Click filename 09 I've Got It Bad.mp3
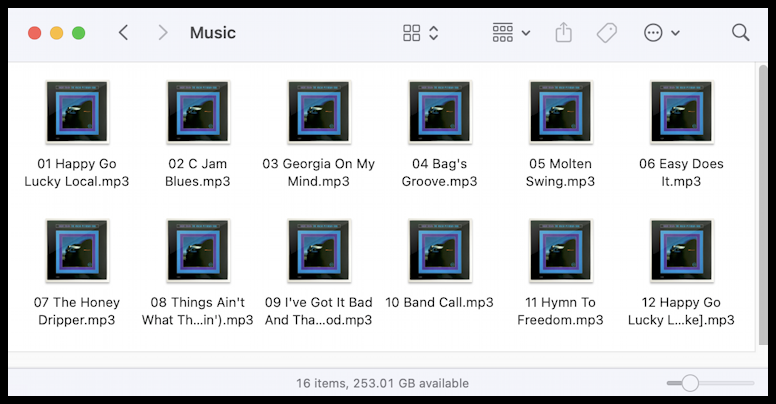This screenshot has height=404, width=776. point(319,311)
